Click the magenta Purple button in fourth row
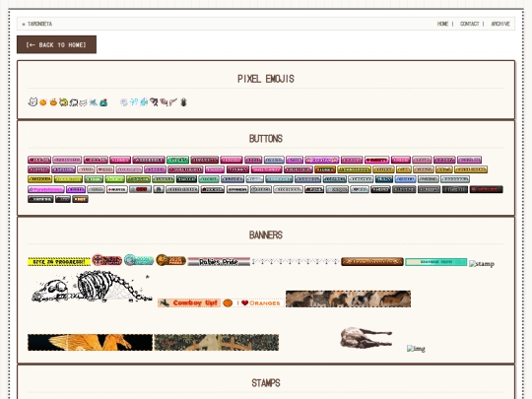Viewport: 532px width, 399px height. click(45, 189)
